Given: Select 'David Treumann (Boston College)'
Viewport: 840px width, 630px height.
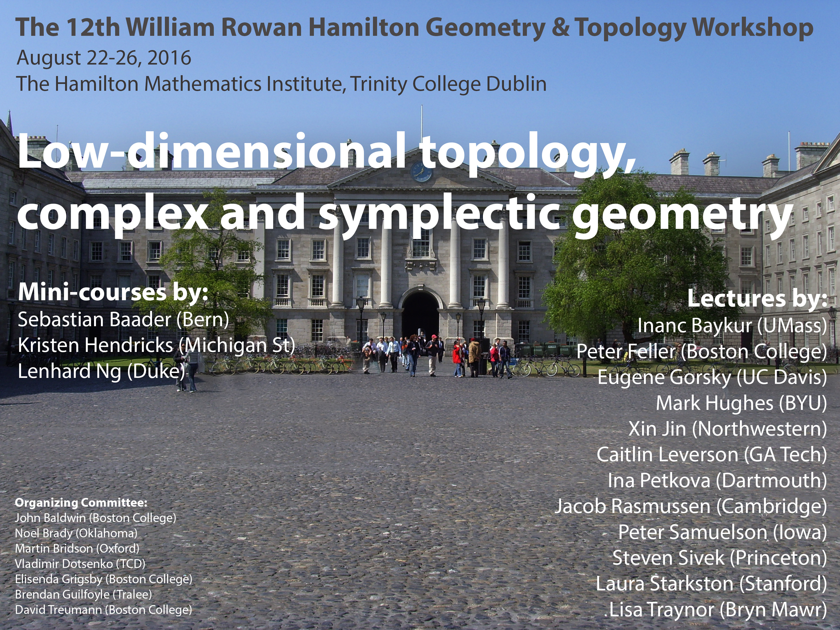Looking at the screenshot, I should 103,610.
